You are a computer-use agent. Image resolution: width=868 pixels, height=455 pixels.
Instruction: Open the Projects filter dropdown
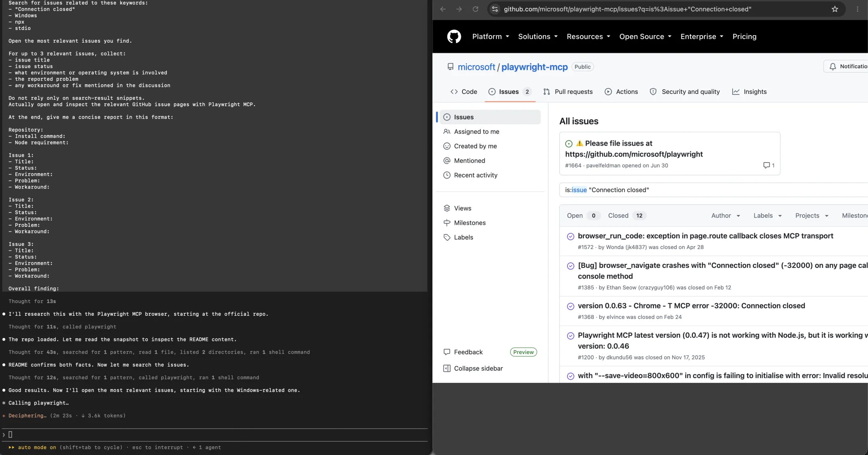(812, 215)
